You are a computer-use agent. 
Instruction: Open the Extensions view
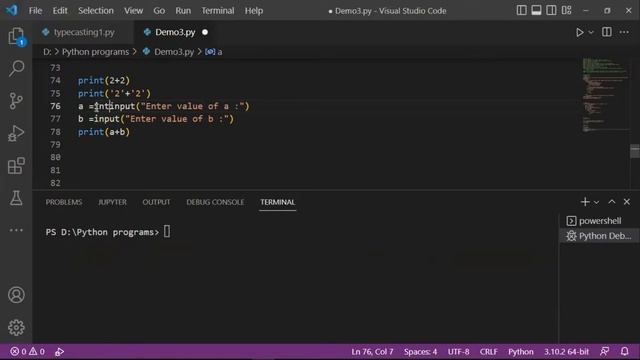click(x=16, y=166)
